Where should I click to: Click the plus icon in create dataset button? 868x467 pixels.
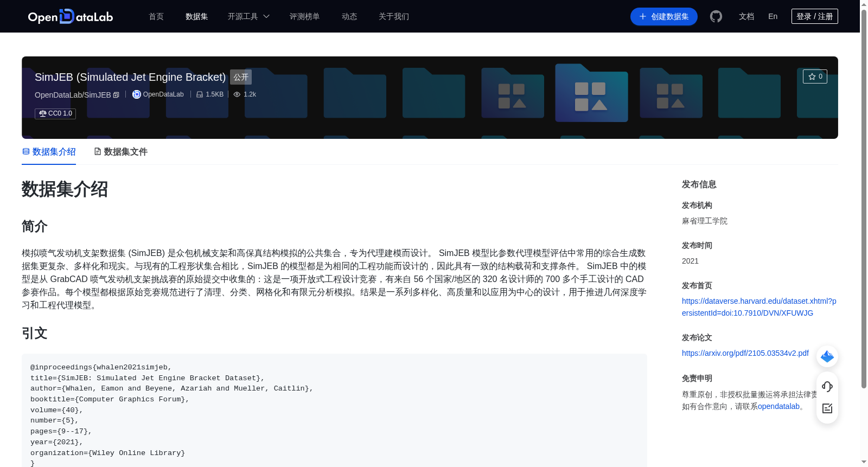pos(643,16)
